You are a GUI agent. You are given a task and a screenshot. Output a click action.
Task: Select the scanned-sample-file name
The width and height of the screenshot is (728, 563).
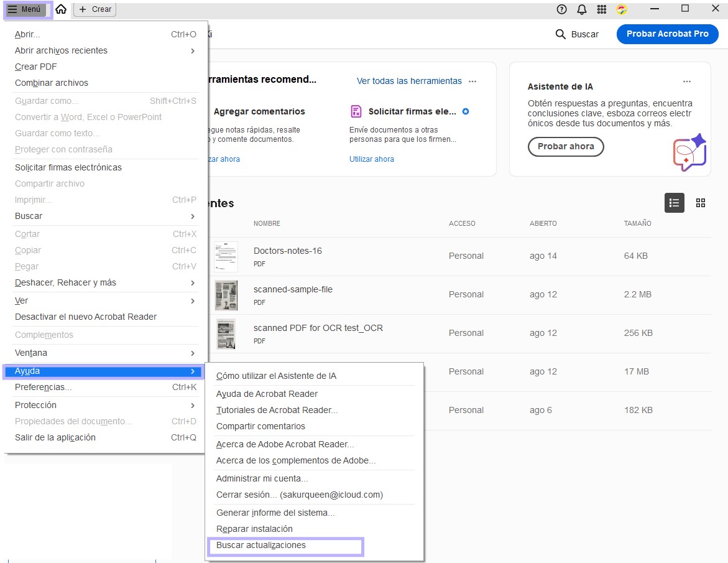click(x=293, y=289)
